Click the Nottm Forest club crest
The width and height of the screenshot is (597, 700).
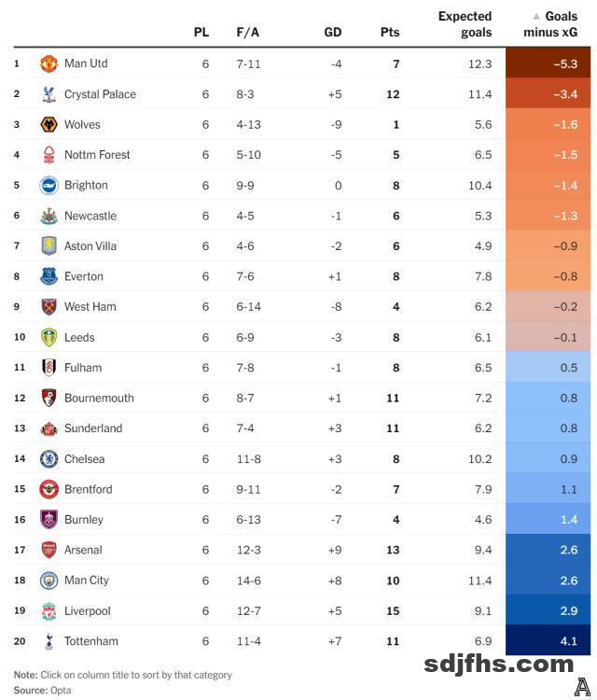[x=49, y=155]
